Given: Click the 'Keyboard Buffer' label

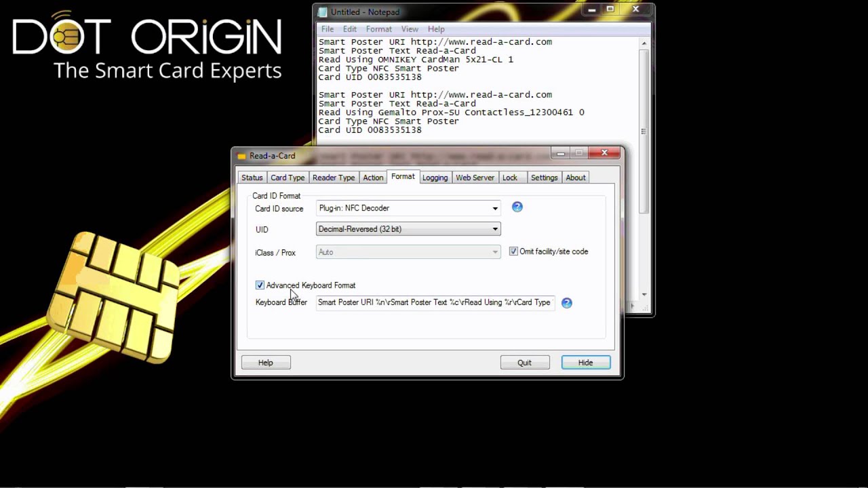Looking at the screenshot, I should 281,302.
